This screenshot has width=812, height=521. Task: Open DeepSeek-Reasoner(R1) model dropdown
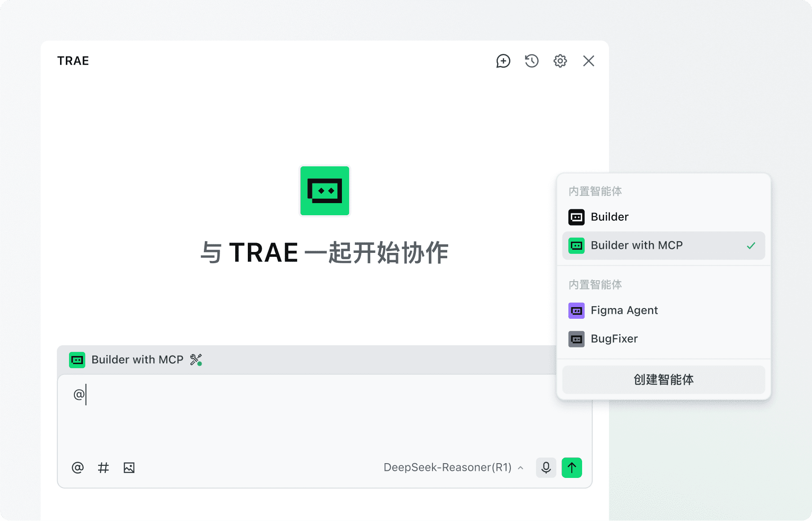coord(447,468)
